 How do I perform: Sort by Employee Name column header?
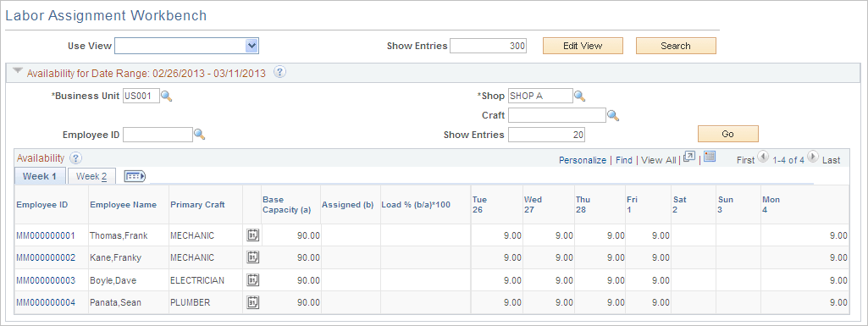point(123,205)
